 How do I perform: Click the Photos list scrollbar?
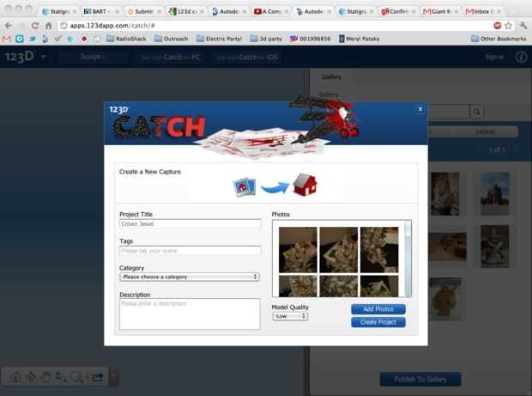coord(408,259)
